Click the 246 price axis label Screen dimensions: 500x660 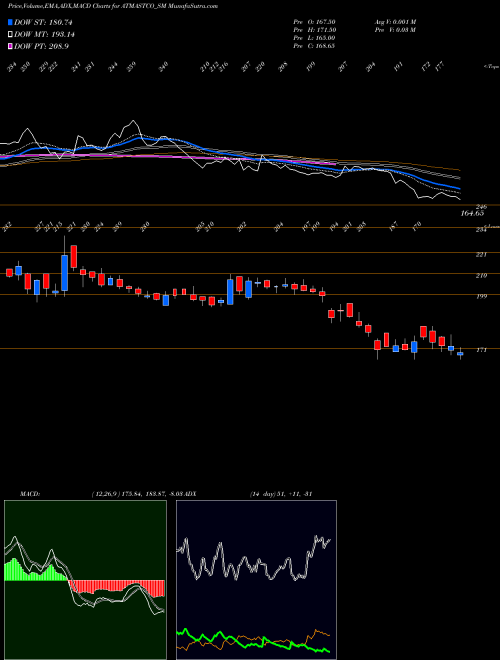click(481, 207)
